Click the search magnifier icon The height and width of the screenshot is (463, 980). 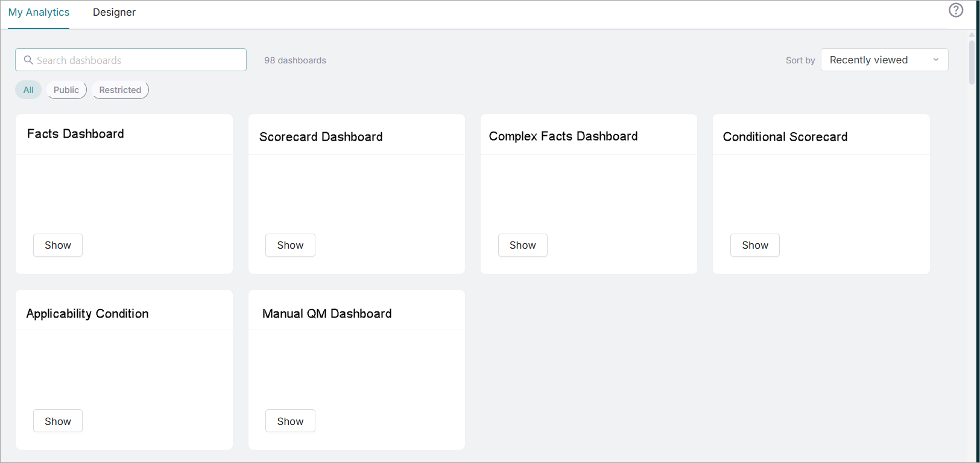[28, 60]
